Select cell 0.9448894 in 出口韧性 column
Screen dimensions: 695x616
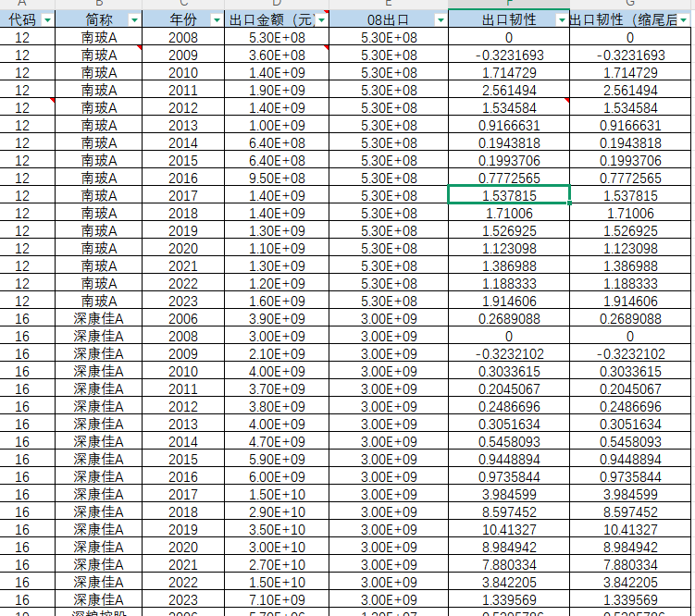coord(509,459)
